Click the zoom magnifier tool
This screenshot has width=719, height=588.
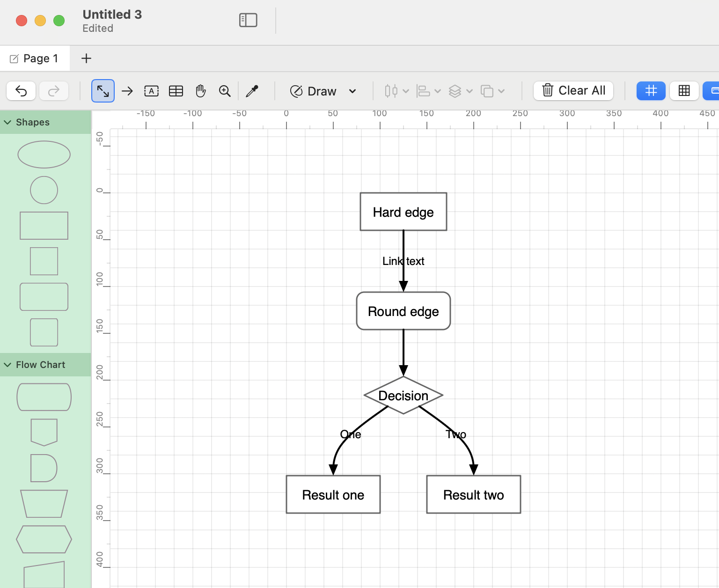click(225, 91)
